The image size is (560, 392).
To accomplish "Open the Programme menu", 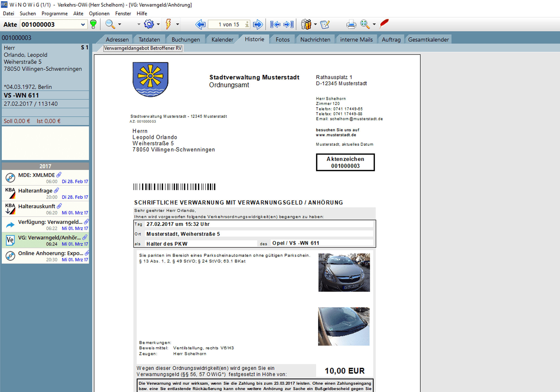I will point(55,13).
